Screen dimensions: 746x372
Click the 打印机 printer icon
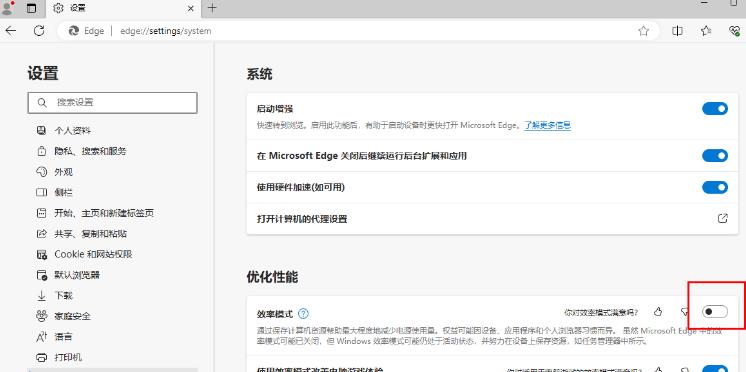(41, 357)
